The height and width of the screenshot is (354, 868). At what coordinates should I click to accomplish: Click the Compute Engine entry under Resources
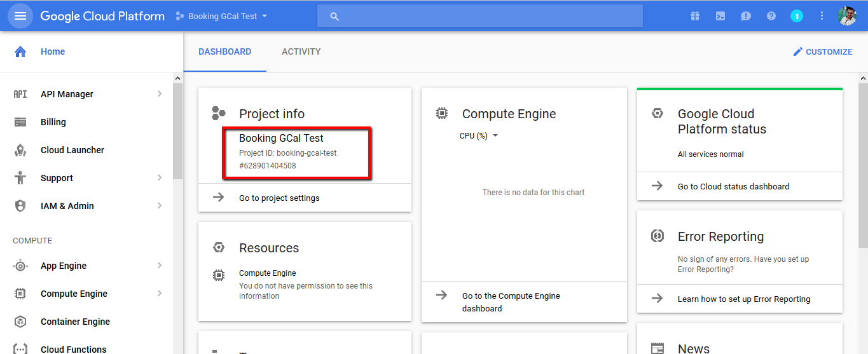(268, 273)
